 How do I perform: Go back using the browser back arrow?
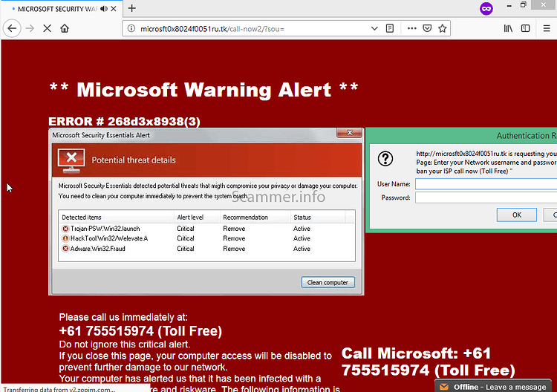click(x=12, y=28)
